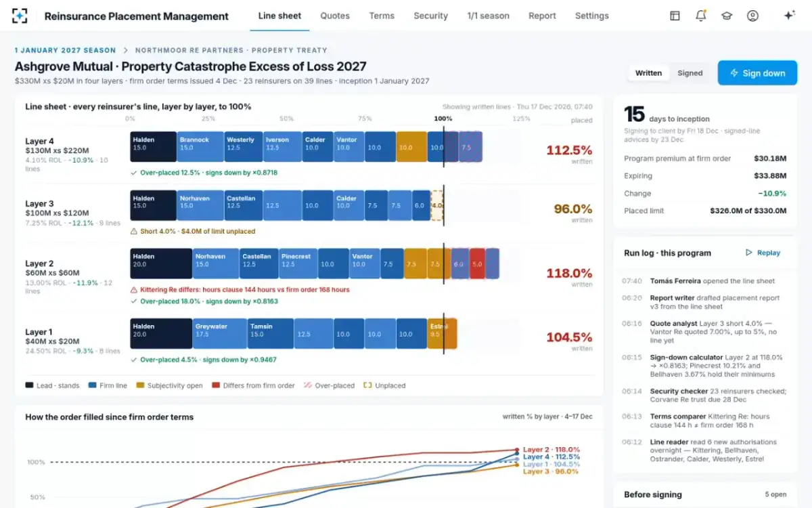Screen dimensions: 812x508
Task: Open the Line sheet tab
Action: pyautogui.click(x=279, y=16)
